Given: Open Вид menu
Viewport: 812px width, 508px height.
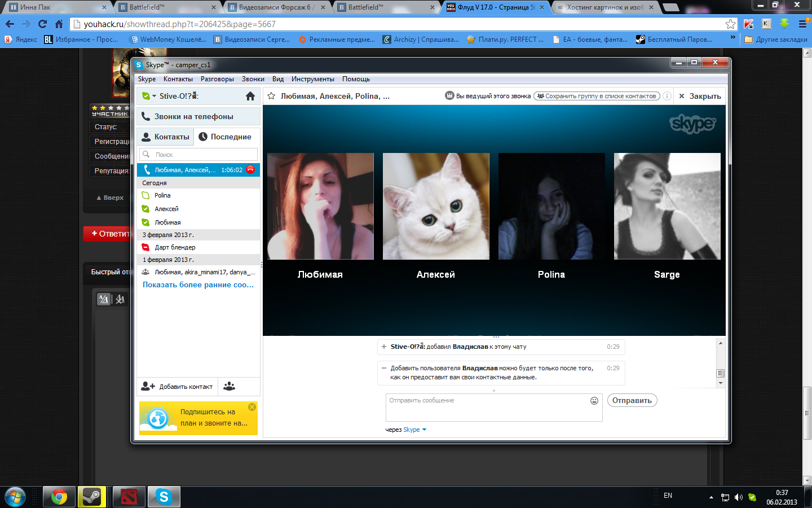Looking at the screenshot, I should (278, 79).
